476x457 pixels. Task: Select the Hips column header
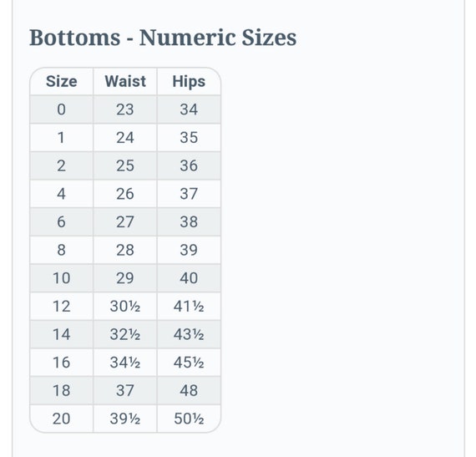coord(189,81)
